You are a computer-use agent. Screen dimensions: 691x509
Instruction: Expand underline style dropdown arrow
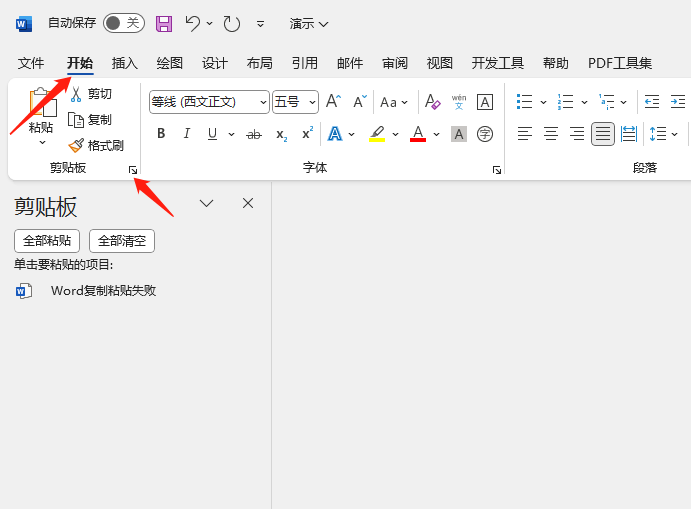pyautogui.click(x=231, y=134)
